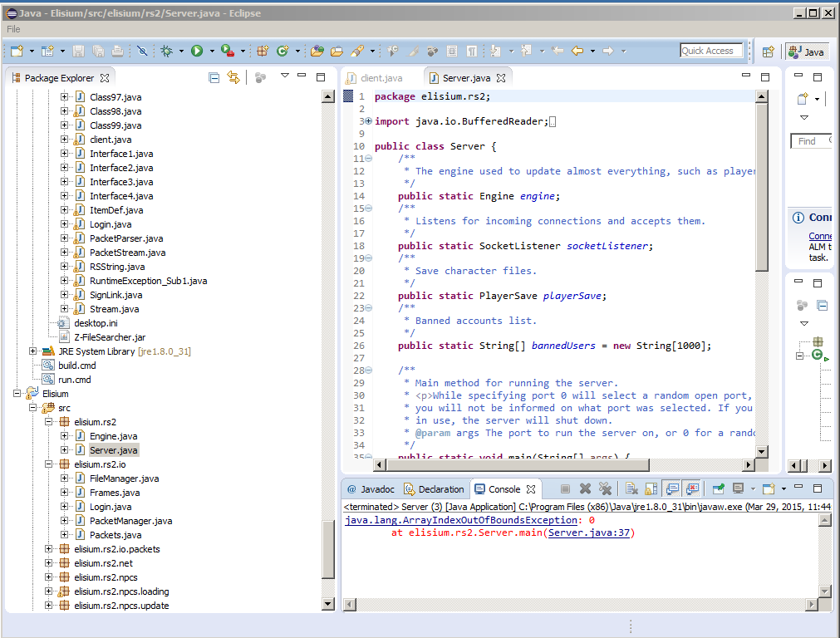Click the New Java Class icon
The image size is (840, 638).
tap(282, 52)
